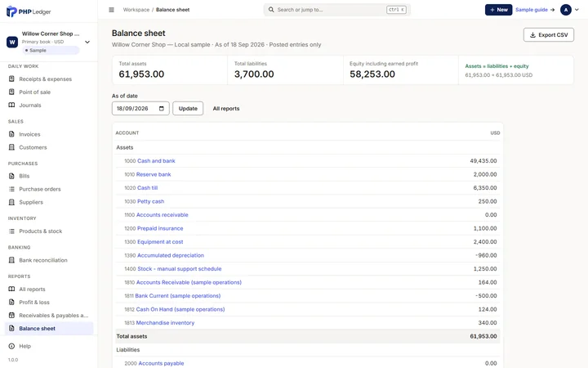
Task: Click the New button in header
Action: tap(498, 10)
